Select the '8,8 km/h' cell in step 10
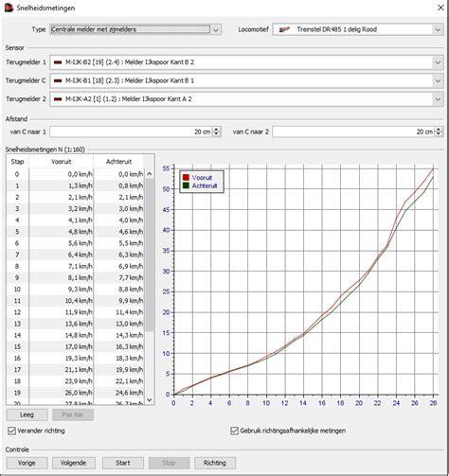The height and width of the screenshot is (476, 449). coord(118,290)
